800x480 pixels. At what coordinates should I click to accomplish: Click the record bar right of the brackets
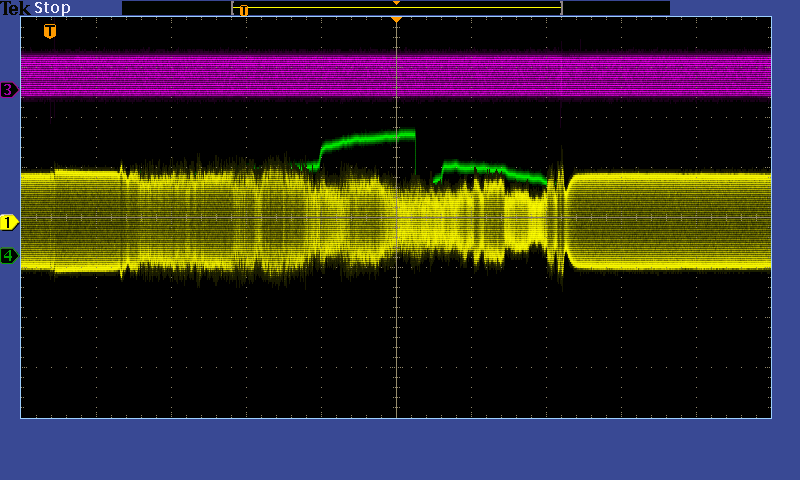(x=615, y=8)
